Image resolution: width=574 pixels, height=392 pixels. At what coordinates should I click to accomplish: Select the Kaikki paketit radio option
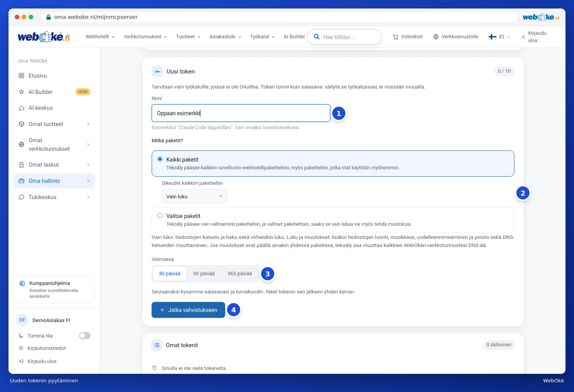click(160, 159)
